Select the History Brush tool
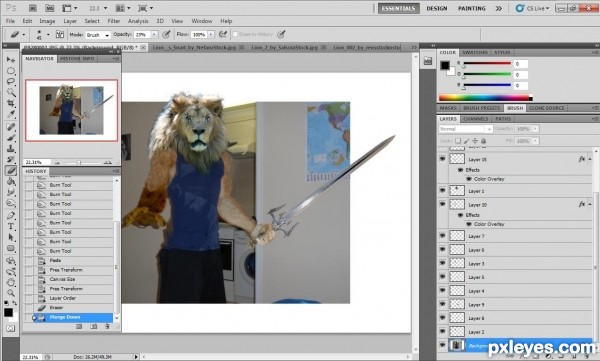 pos(11,159)
